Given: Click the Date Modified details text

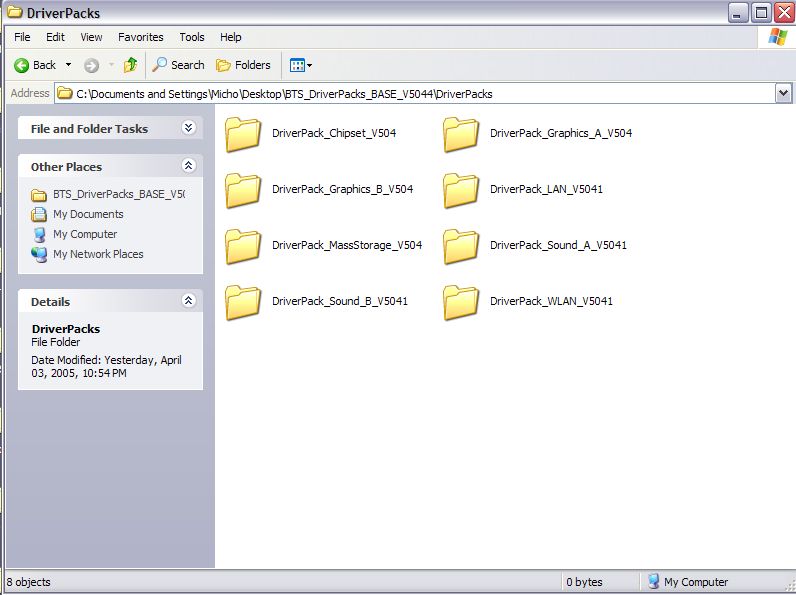Looking at the screenshot, I should [x=106, y=367].
